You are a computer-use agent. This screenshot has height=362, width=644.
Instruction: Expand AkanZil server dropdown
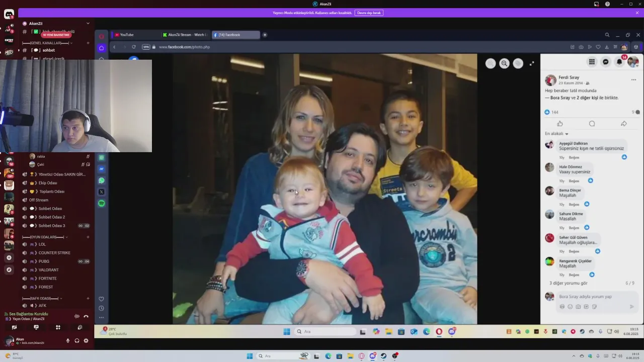click(88, 23)
